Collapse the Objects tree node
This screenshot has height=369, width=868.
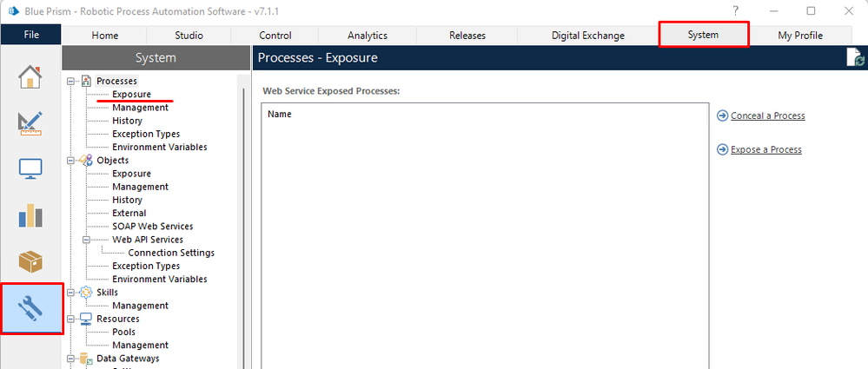point(70,161)
